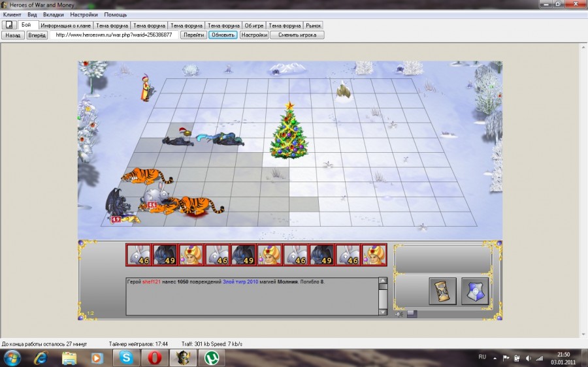Click the Настройки toolbar button
Viewport: 588px width, 367px height.
[x=254, y=35]
